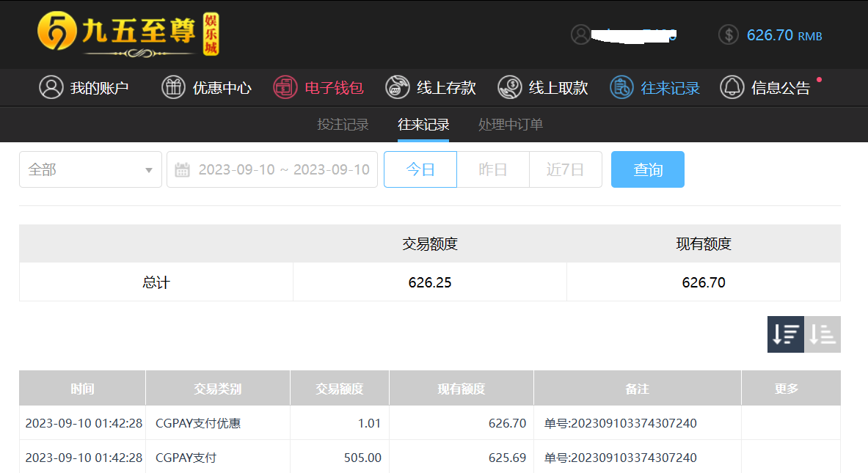The width and height of the screenshot is (868, 473).
Task: Select the descending sort icon
Action: (x=786, y=334)
